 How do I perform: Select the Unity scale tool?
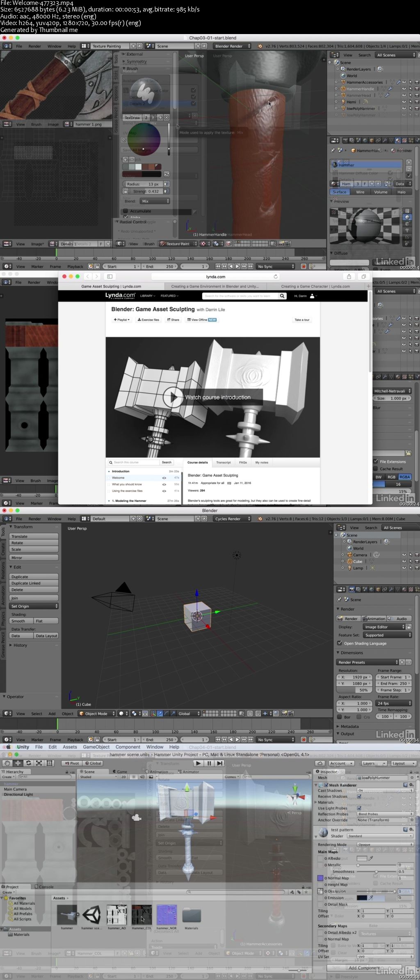point(39,763)
